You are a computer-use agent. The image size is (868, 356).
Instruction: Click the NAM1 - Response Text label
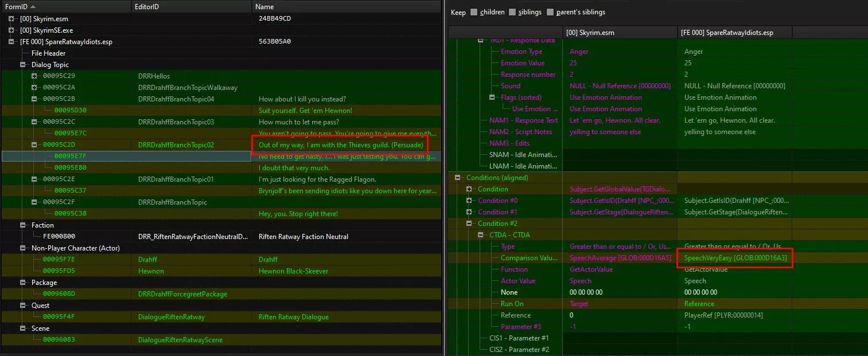(524, 120)
